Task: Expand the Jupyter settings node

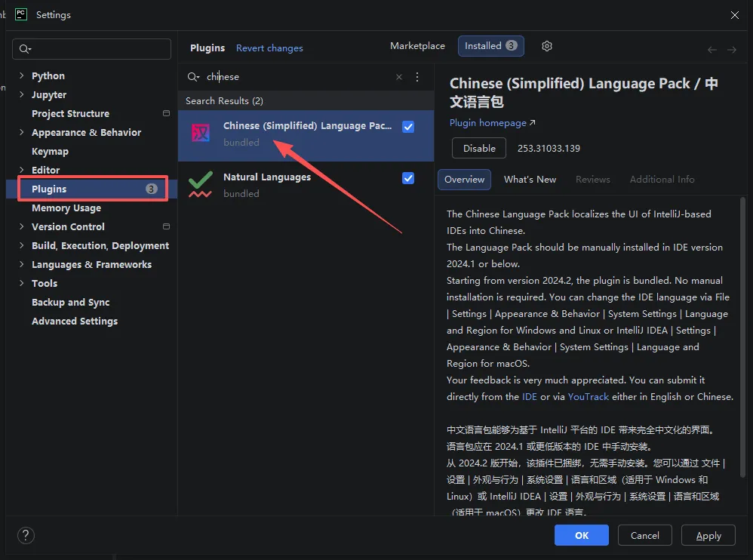Action: (x=21, y=94)
